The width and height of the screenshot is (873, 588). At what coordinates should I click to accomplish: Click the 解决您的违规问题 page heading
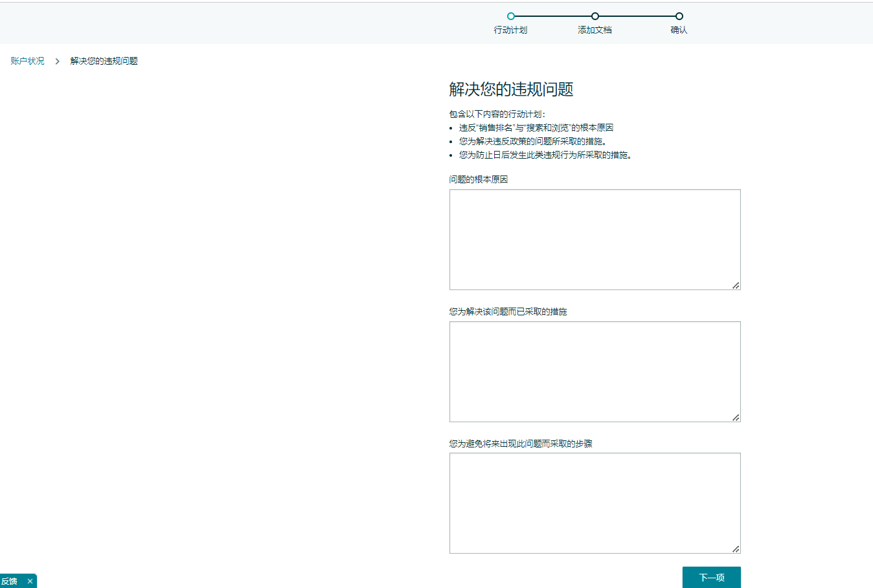[512, 89]
